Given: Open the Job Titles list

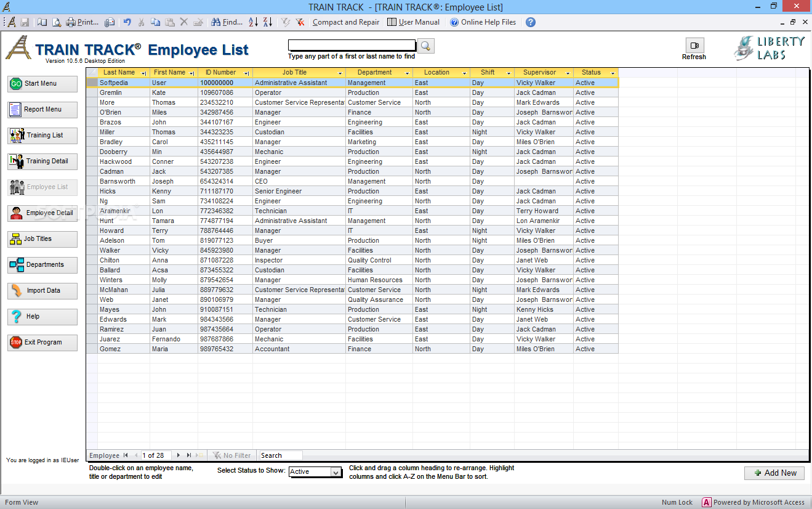Looking at the screenshot, I should click(42, 239).
